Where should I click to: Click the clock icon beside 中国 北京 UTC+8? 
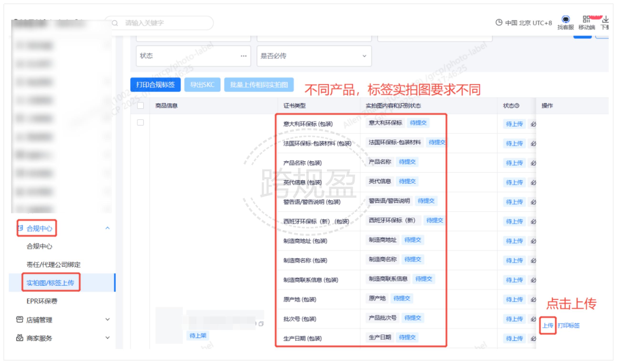tap(499, 23)
